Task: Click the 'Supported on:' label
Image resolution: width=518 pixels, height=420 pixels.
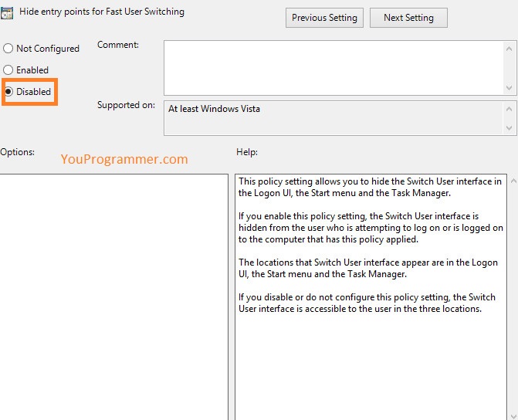Action: pyautogui.click(x=126, y=105)
